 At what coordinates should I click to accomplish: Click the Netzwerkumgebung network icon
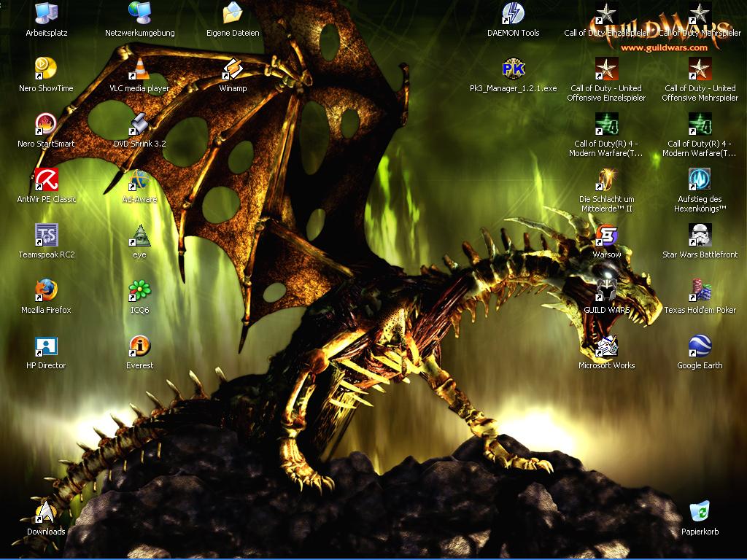(139, 13)
